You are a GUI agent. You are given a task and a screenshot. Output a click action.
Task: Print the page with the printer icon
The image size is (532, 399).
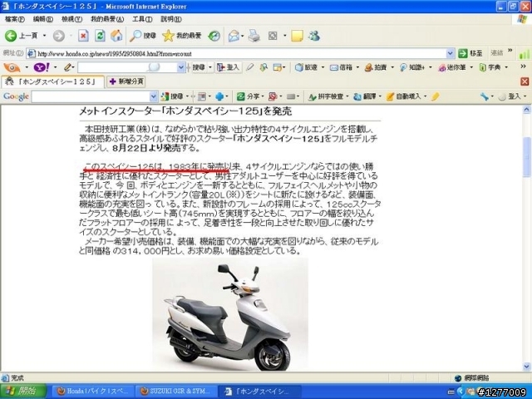pyautogui.click(x=254, y=36)
